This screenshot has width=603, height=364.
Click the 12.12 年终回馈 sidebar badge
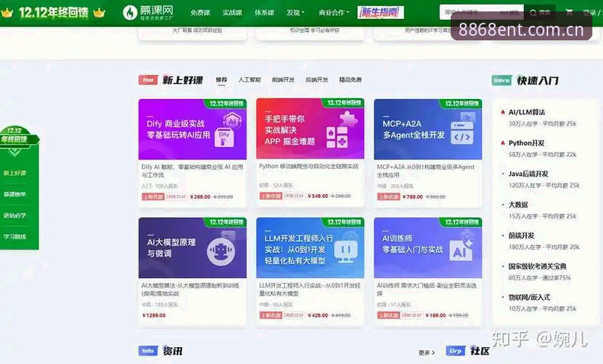pos(18,136)
